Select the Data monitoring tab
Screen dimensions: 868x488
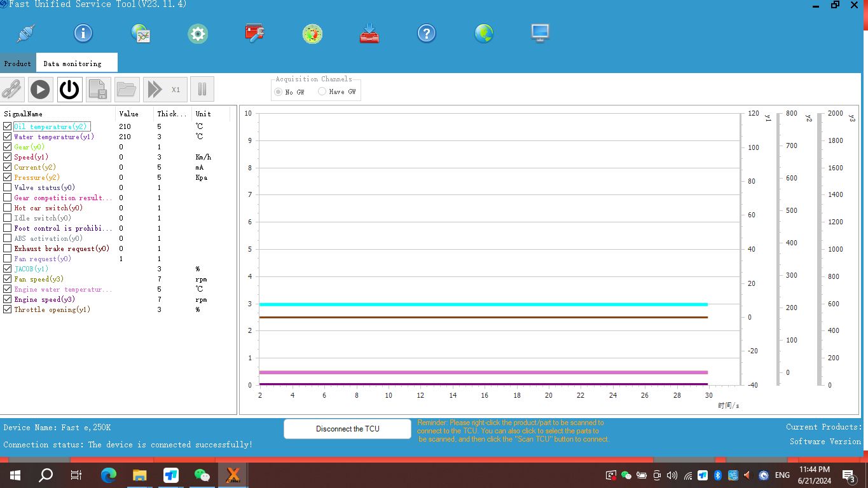point(72,64)
